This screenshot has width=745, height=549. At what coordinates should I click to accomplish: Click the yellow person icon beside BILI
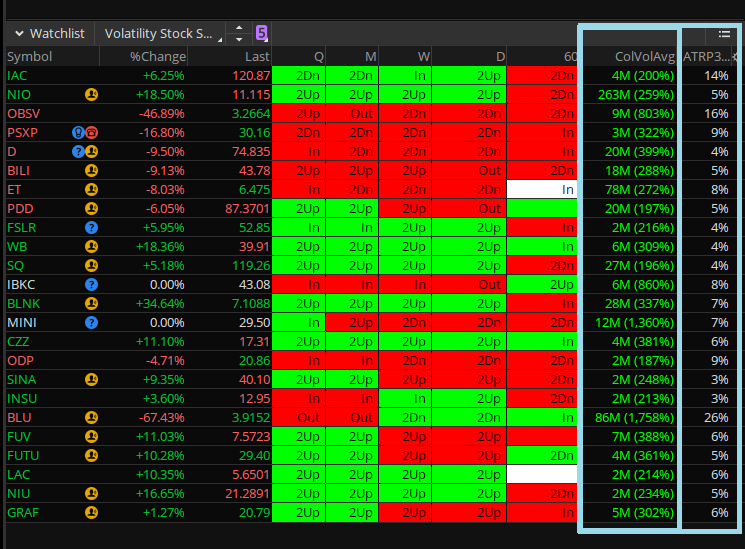coord(91,171)
